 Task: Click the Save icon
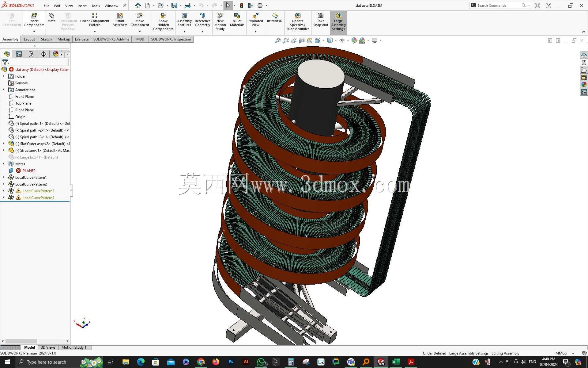(x=174, y=6)
